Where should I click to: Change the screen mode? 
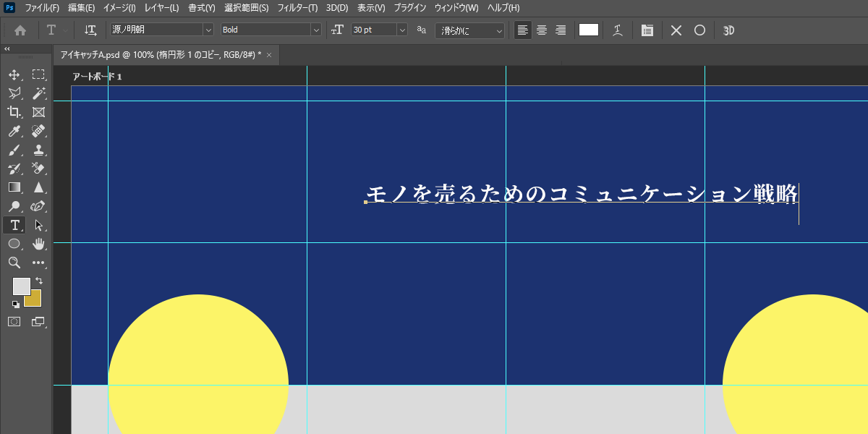pyautogui.click(x=38, y=321)
